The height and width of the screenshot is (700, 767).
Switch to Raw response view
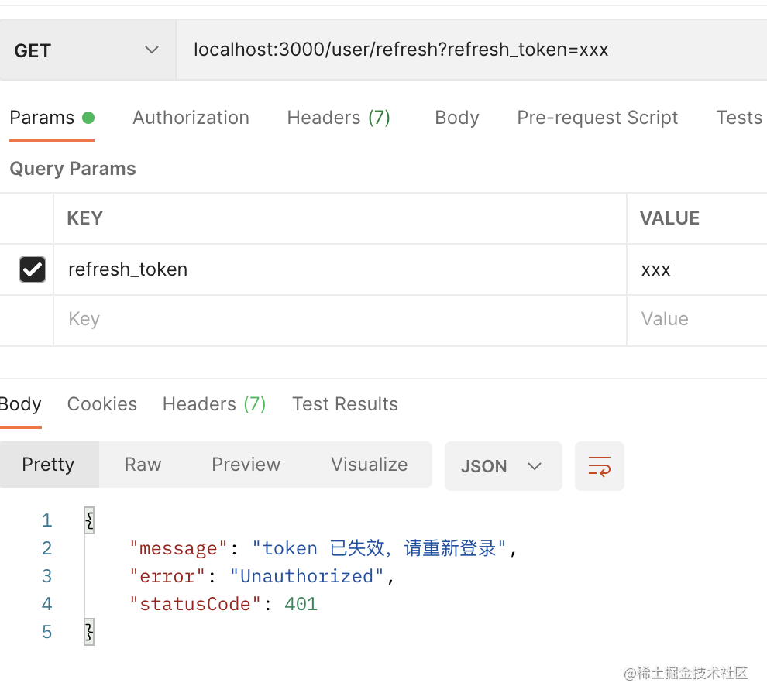(143, 465)
